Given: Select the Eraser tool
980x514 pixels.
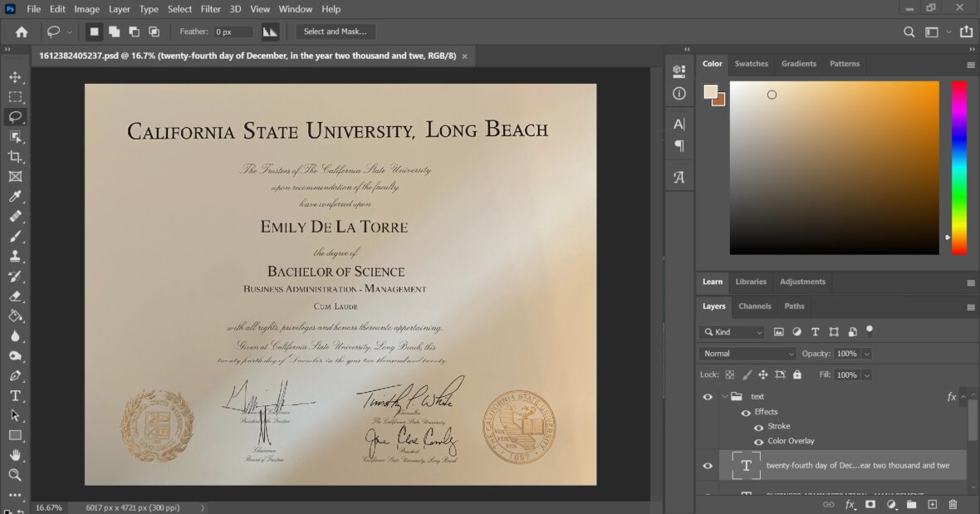Looking at the screenshot, I should [15, 296].
